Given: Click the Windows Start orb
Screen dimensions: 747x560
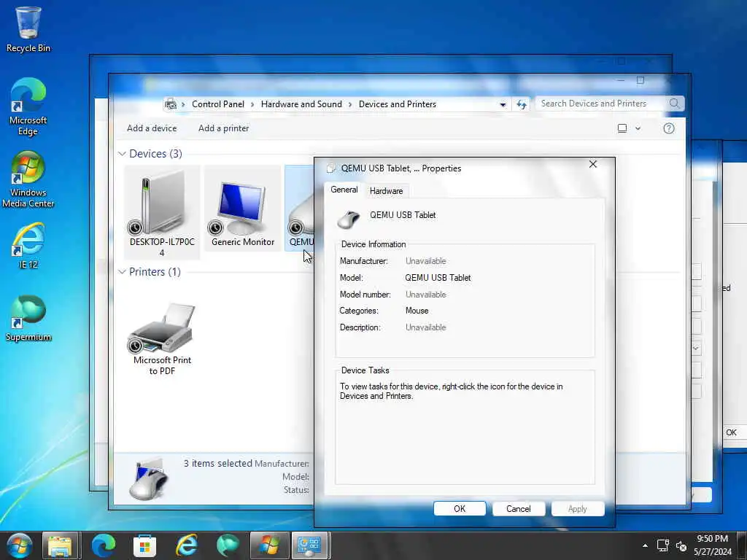Looking at the screenshot, I should [x=20, y=545].
